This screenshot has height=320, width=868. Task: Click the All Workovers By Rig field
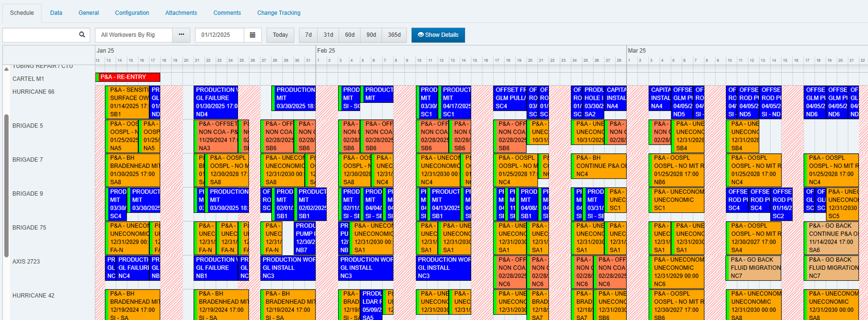(133, 35)
